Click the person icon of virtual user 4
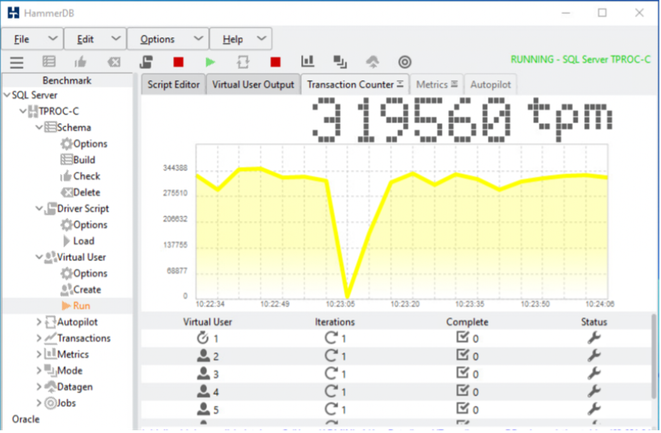 tap(203, 391)
